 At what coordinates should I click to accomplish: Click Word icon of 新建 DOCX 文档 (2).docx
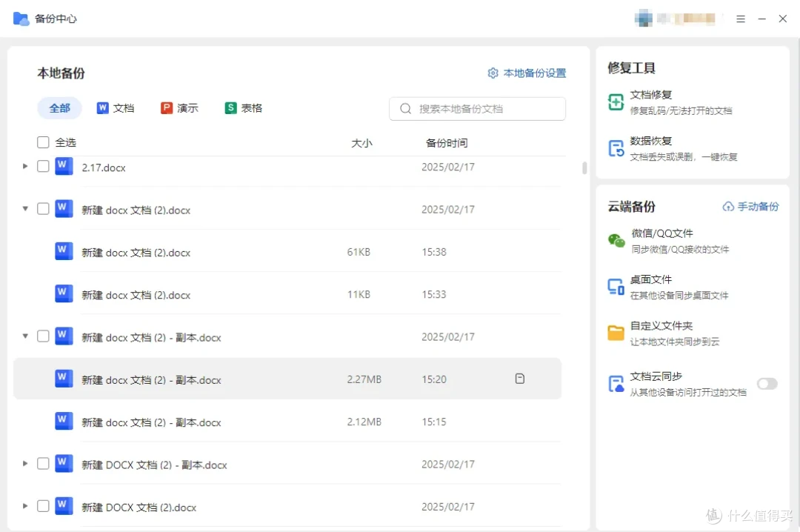pos(64,506)
